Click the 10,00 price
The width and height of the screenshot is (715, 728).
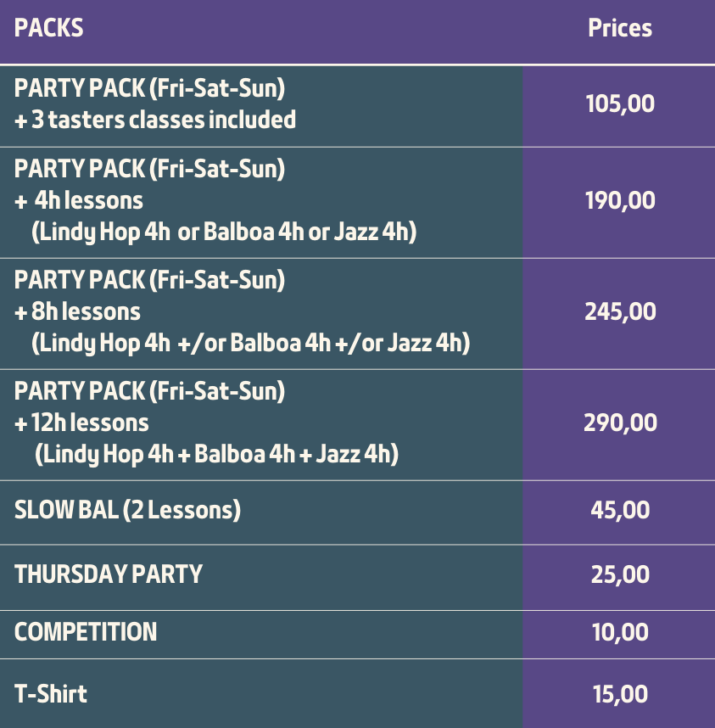tap(620, 632)
